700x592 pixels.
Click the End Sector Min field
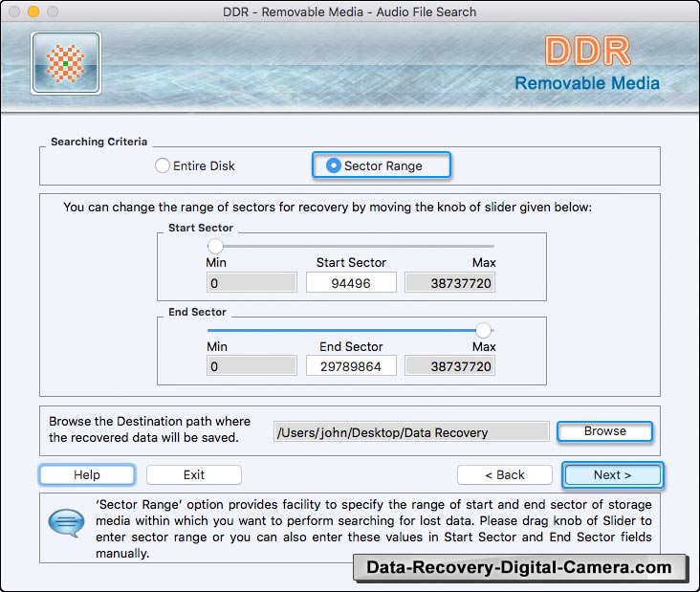[x=252, y=366]
